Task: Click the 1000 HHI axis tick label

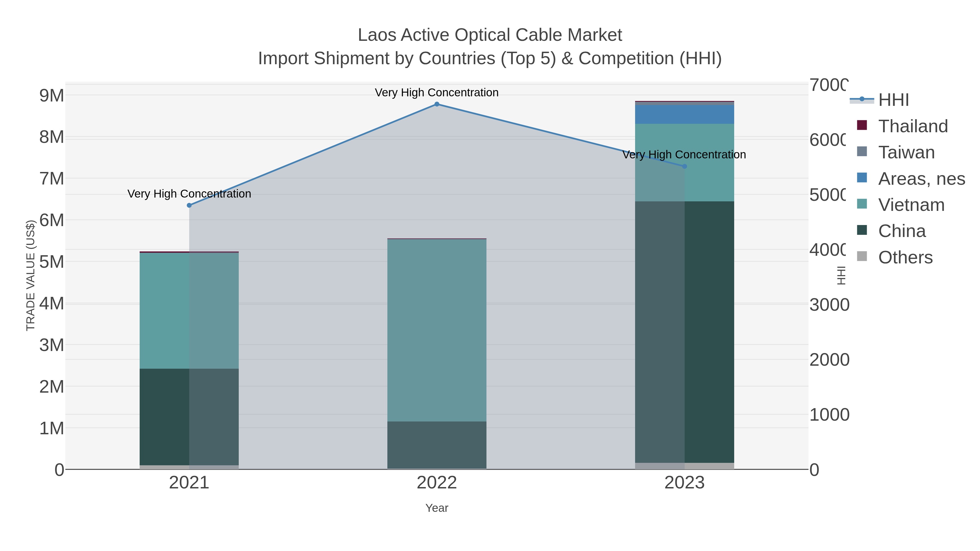Action: [829, 415]
